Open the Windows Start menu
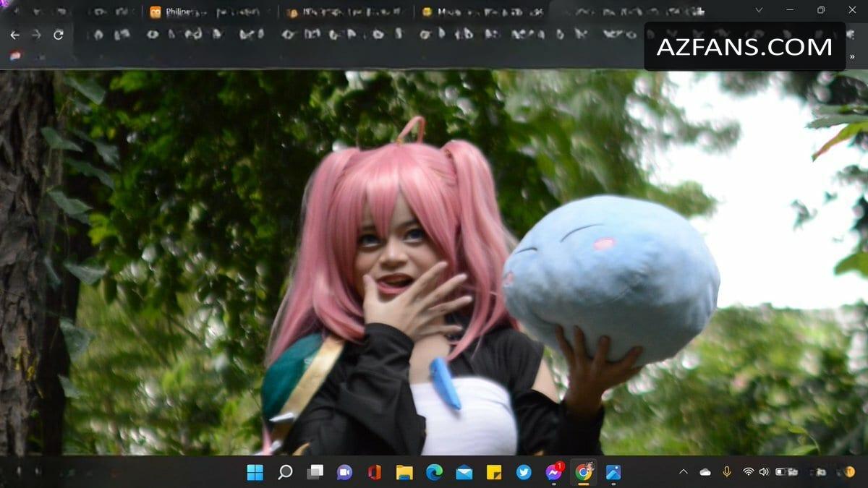This screenshot has height=488, width=868. click(x=255, y=472)
